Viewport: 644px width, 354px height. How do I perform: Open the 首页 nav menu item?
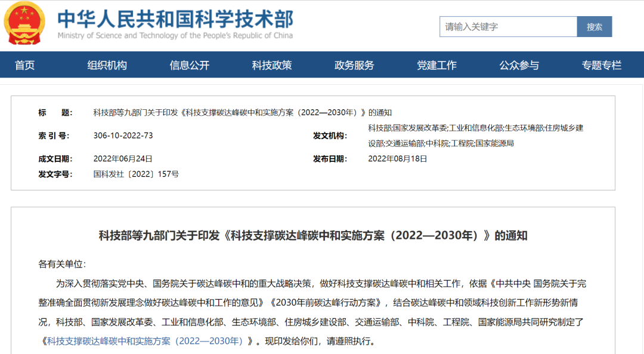(x=24, y=65)
